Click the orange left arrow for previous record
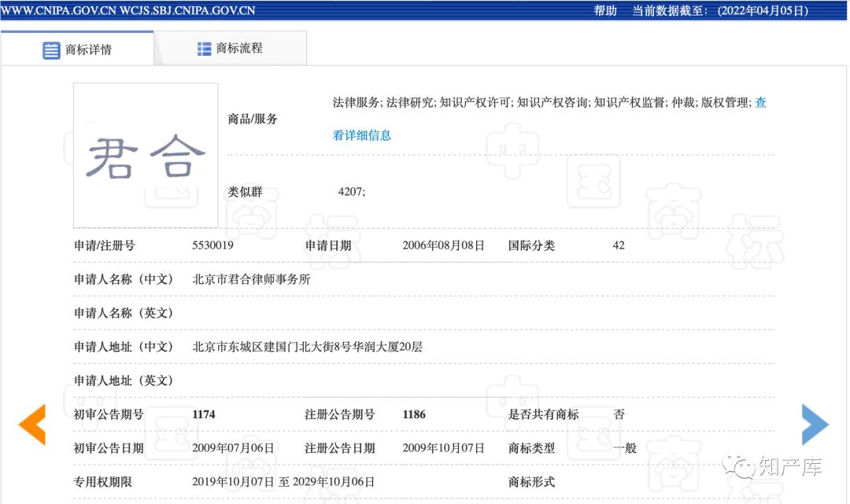Viewport: 850px width, 504px height. [x=31, y=425]
